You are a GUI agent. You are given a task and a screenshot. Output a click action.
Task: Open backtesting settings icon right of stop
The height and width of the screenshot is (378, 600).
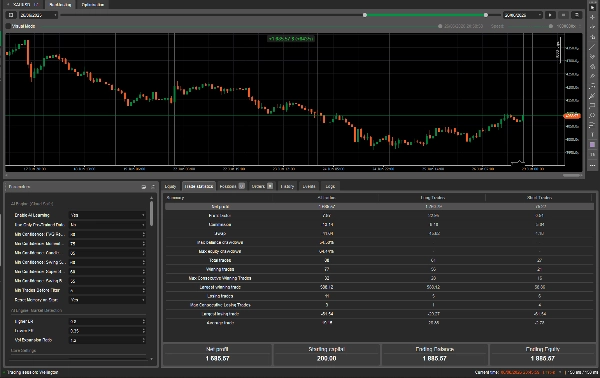coord(576,15)
